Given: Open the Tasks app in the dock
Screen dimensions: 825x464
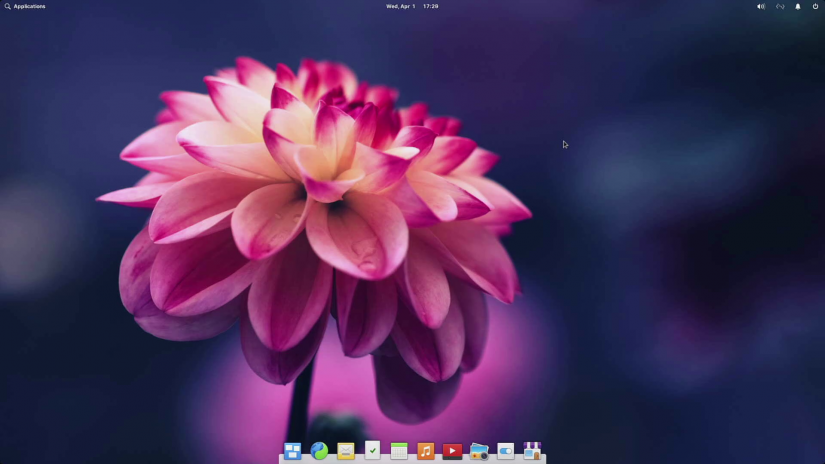Looking at the screenshot, I should pyautogui.click(x=373, y=450).
